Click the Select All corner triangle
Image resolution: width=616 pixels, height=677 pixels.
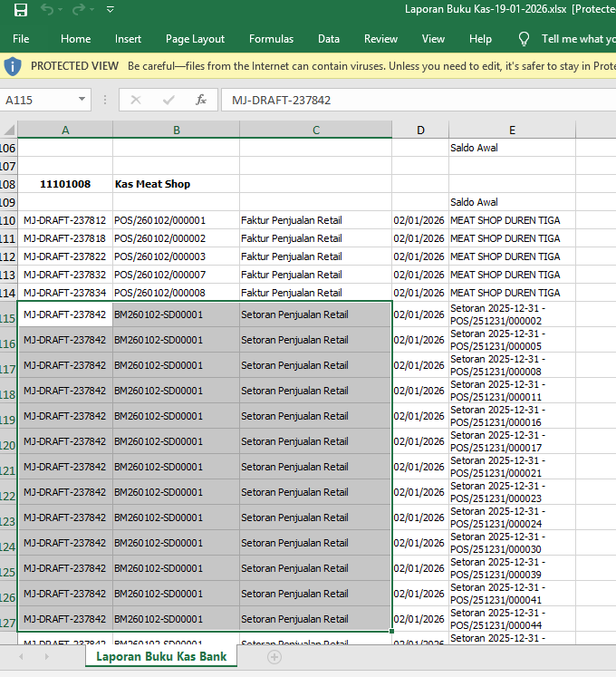pos(8,130)
